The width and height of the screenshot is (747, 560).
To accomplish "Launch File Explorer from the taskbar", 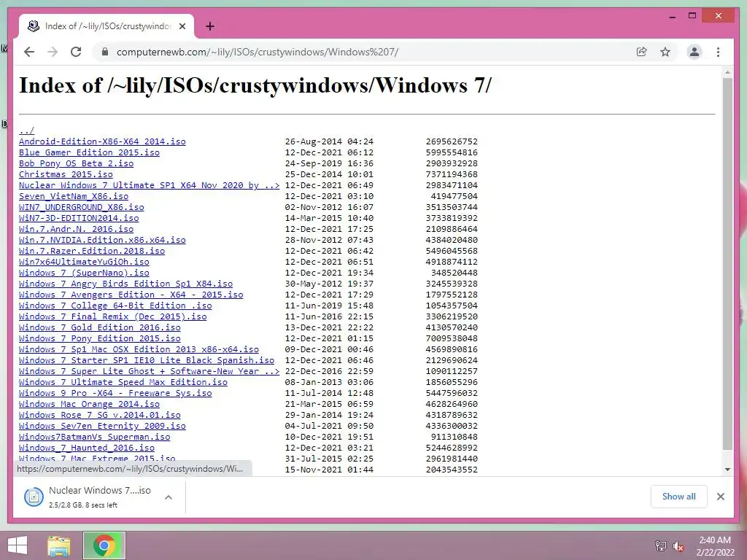I will coord(58,545).
